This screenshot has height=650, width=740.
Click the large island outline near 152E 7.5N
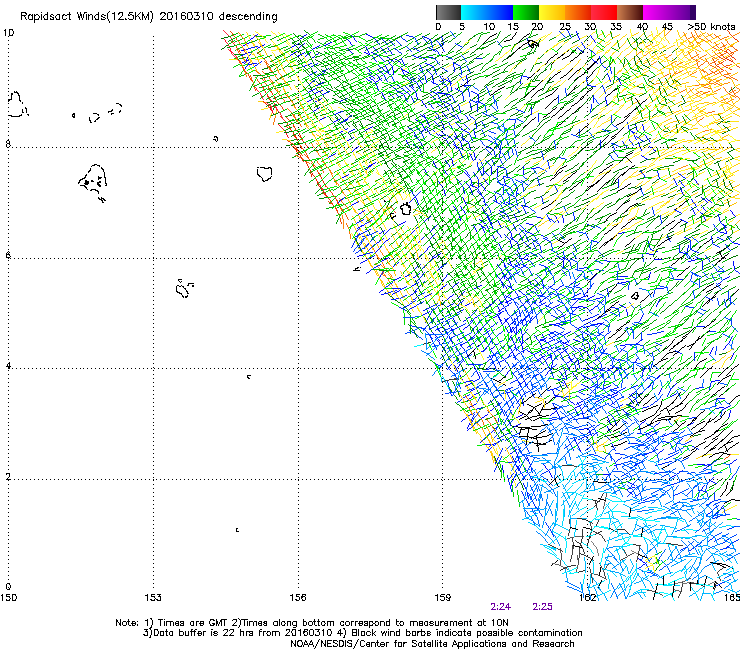pyautogui.click(x=93, y=182)
